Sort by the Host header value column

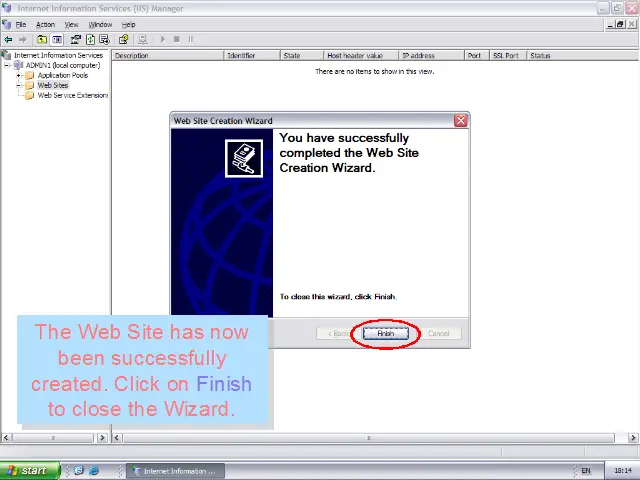[361, 56]
